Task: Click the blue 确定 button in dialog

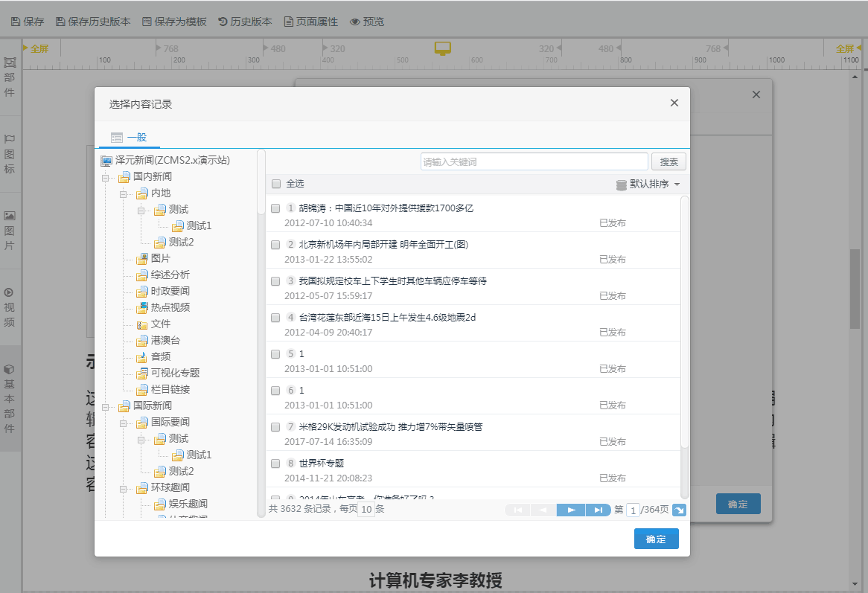Action: (656, 539)
